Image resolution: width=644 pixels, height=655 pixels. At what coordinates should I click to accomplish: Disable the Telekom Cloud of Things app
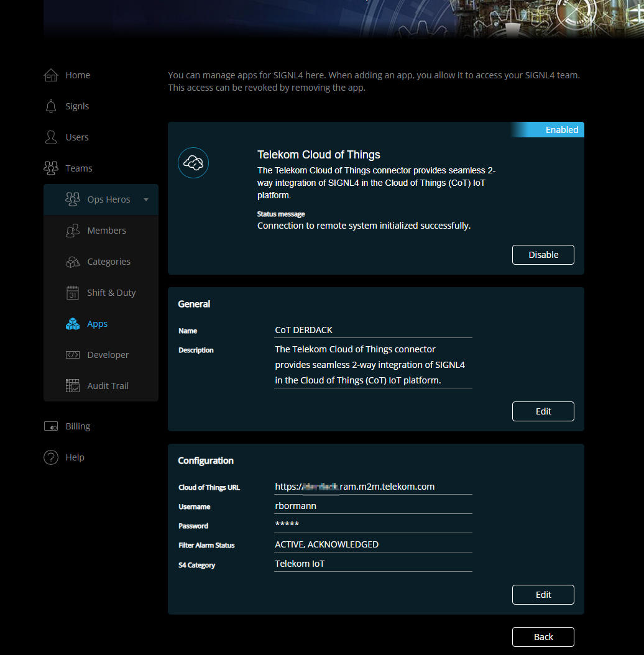tap(543, 255)
